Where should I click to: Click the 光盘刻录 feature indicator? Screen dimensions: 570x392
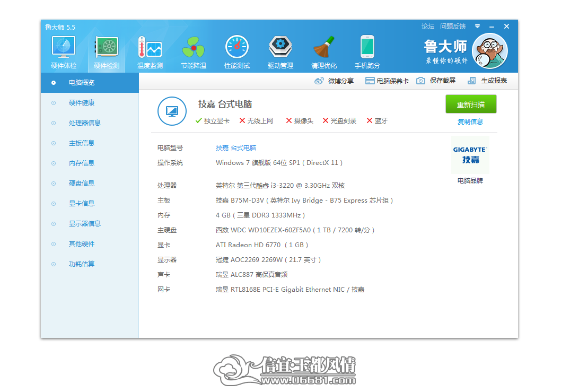339,121
